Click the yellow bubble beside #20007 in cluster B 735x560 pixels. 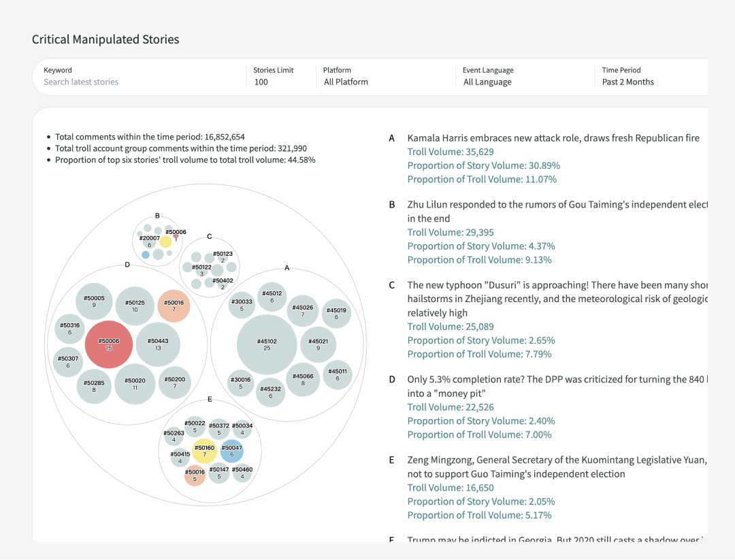165,242
